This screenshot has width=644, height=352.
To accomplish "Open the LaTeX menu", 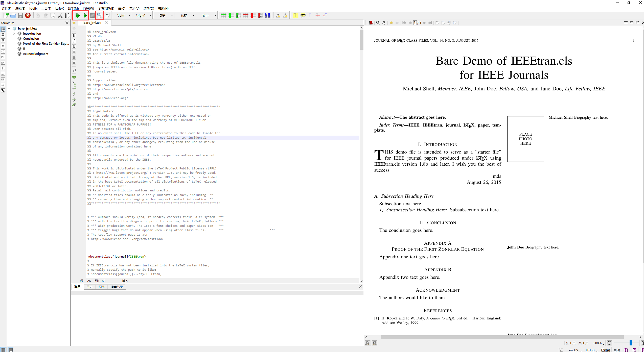I will (59, 8).
